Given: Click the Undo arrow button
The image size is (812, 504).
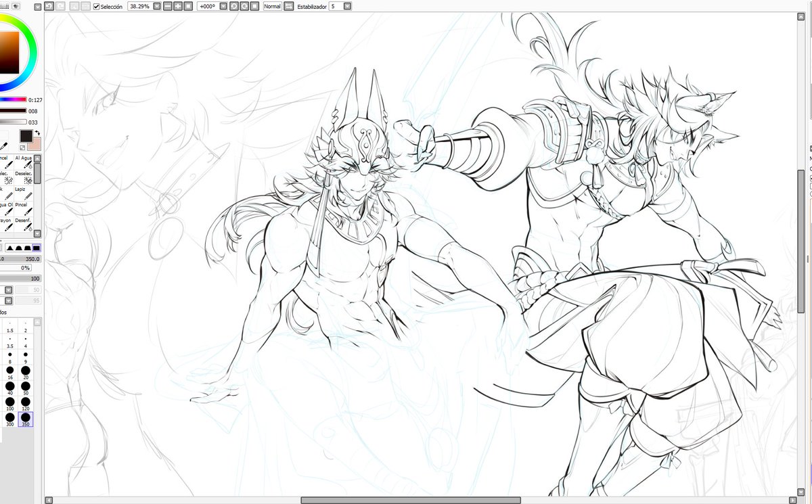Looking at the screenshot, I should coord(49,6).
